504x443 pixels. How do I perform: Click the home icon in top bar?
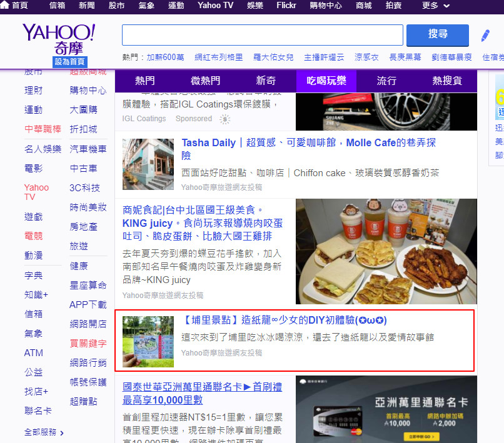pos(6,6)
